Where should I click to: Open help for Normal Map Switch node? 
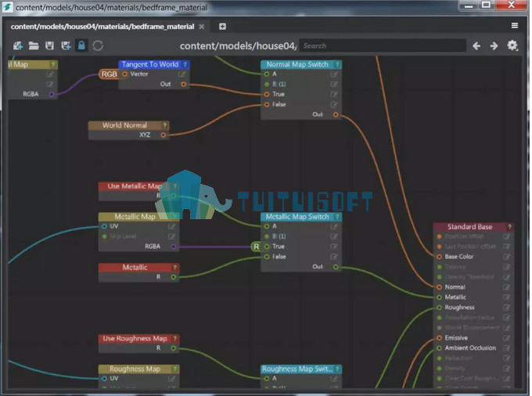pyautogui.click(x=337, y=64)
